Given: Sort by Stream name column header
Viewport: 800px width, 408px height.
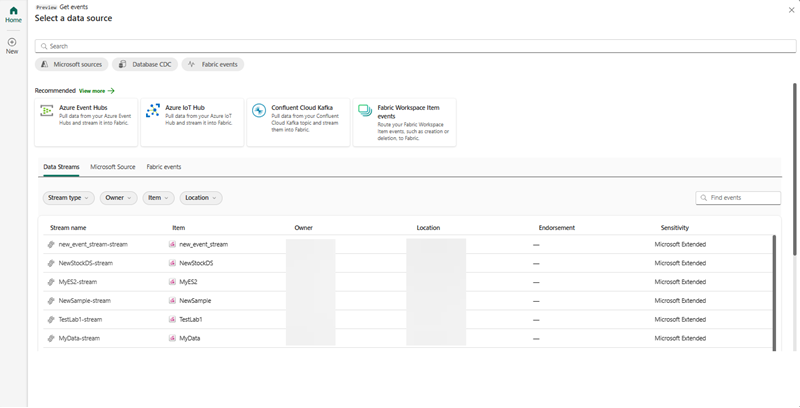Looking at the screenshot, I should point(68,228).
